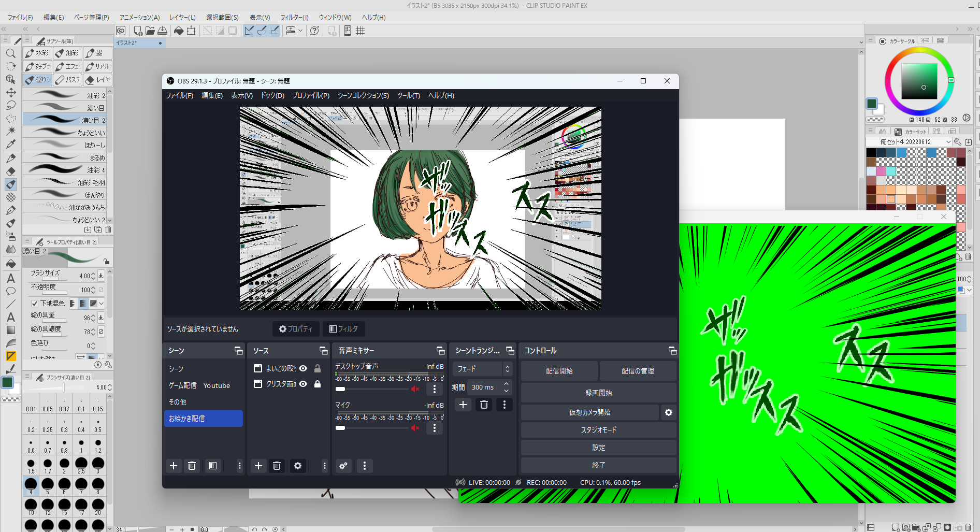Image resolution: width=980 pixels, height=532 pixels.
Task: Select the 水彩 sub-tool group in Clip Studio
Action: (37, 52)
